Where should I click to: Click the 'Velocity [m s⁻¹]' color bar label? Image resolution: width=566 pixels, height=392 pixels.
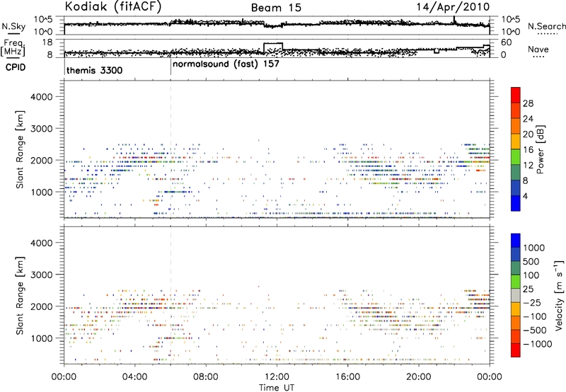[x=559, y=295]
